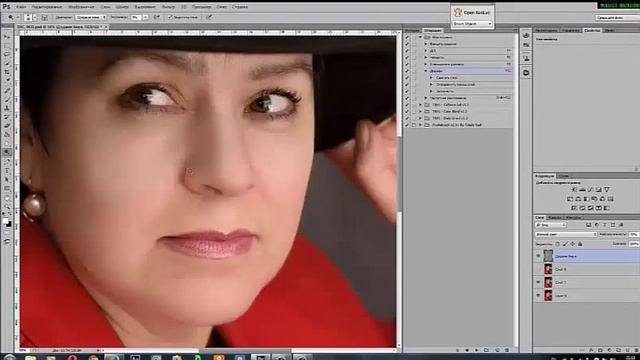Hide the Додж и берн layer
This screenshot has width=640, height=360.
[x=538, y=256]
